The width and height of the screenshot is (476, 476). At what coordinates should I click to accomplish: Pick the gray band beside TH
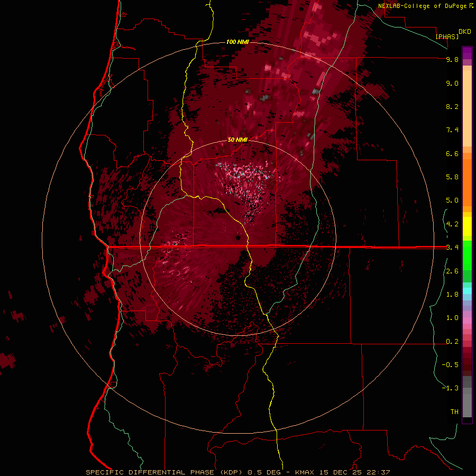coord(467,405)
